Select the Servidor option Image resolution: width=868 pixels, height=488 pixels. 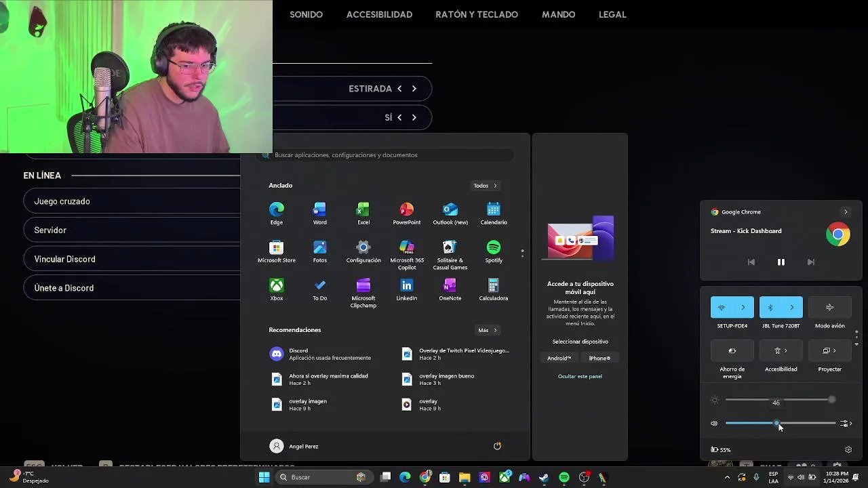(132, 230)
